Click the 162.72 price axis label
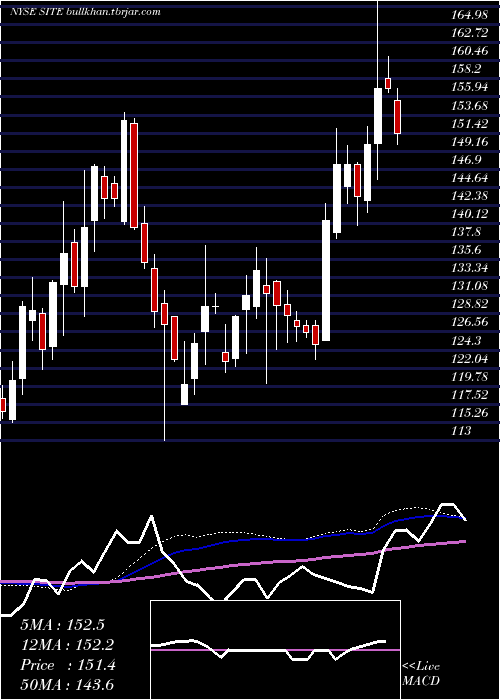The height and width of the screenshot is (700, 500). [470, 33]
